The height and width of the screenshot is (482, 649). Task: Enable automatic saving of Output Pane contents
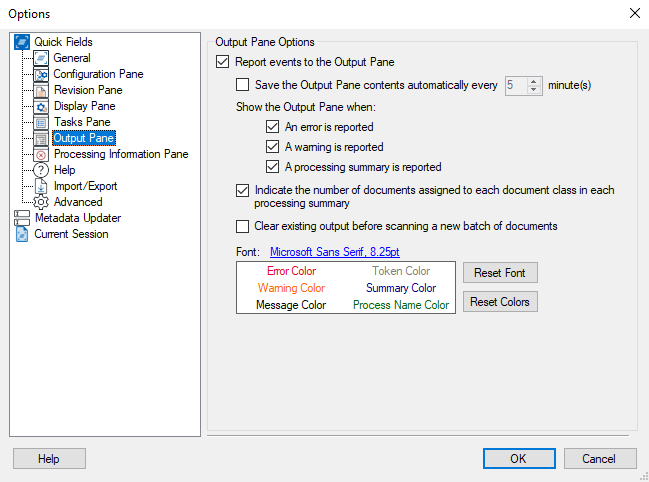click(242, 85)
